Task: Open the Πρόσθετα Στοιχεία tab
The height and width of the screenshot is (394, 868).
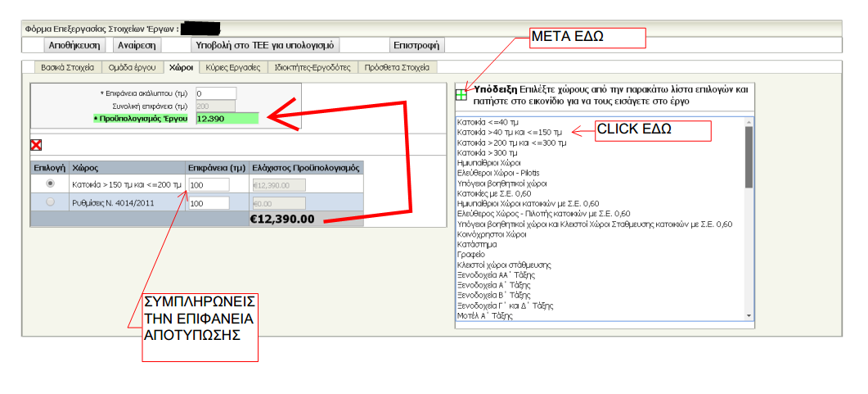Action: coord(398,67)
